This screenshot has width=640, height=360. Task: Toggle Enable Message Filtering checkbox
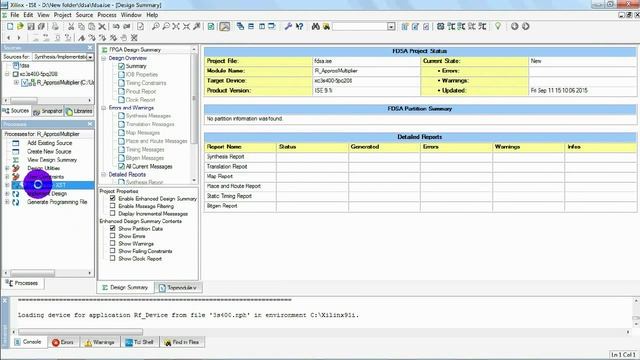(x=113, y=206)
